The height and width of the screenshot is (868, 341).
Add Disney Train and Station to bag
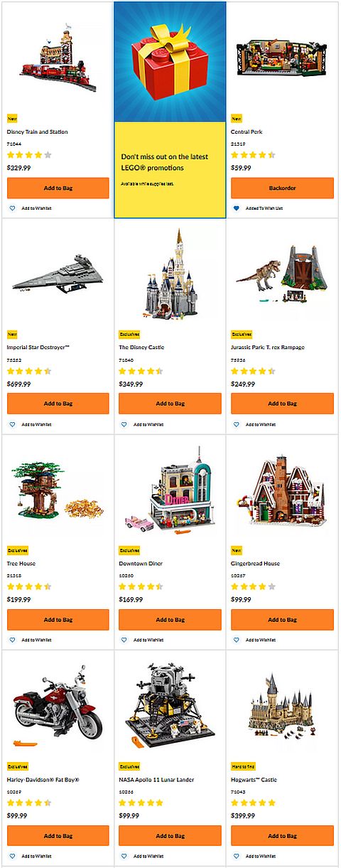point(58,188)
